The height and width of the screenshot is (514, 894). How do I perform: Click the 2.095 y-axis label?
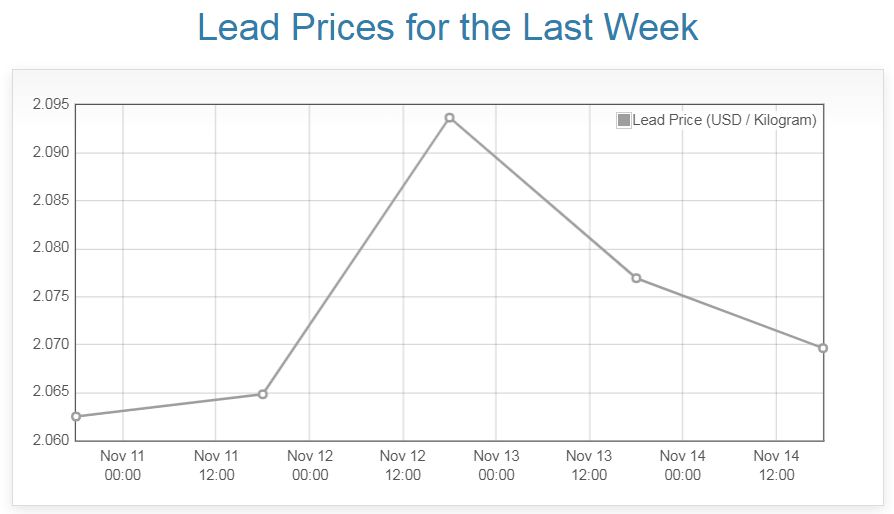click(50, 105)
